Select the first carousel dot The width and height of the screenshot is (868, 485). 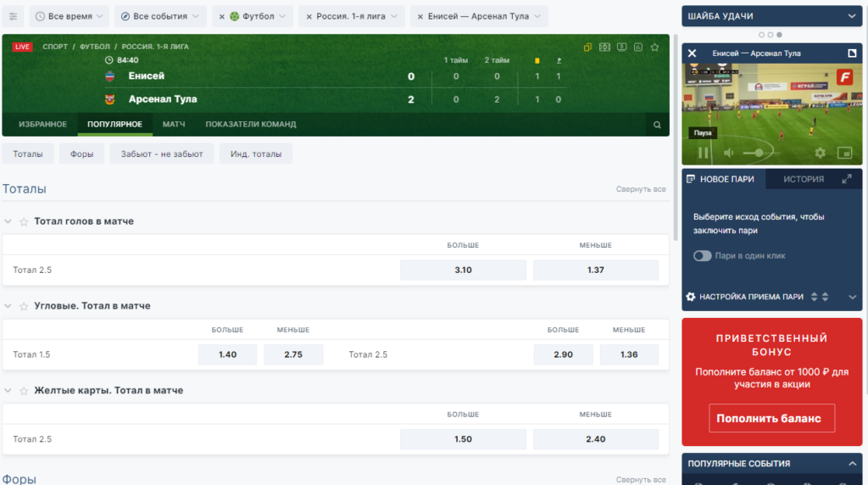click(x=761, y=35)
